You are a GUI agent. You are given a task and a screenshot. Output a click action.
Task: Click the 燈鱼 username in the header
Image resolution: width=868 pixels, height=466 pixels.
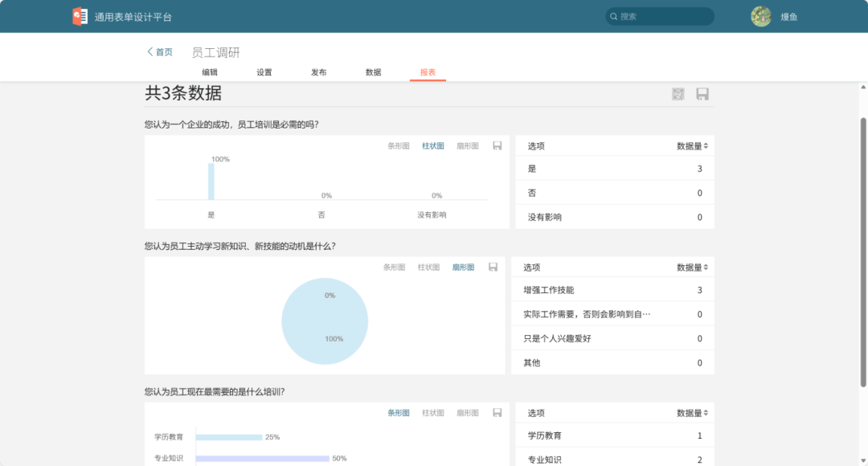point(788,16)
